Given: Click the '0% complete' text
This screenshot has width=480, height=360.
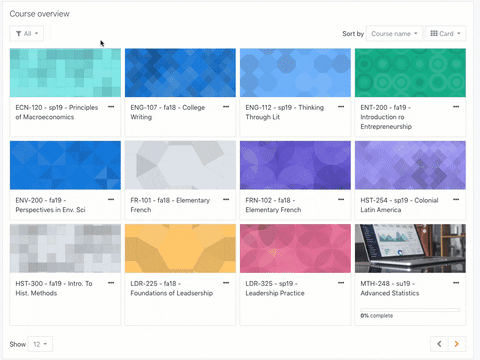Looking at the screenshot, I should point(377,316).
